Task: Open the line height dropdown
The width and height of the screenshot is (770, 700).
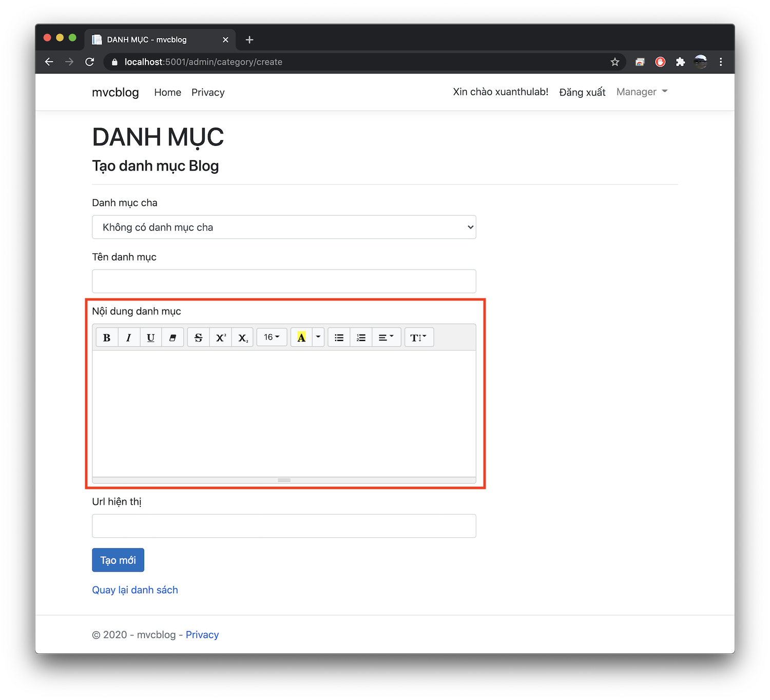Action: tap(419, 337)
